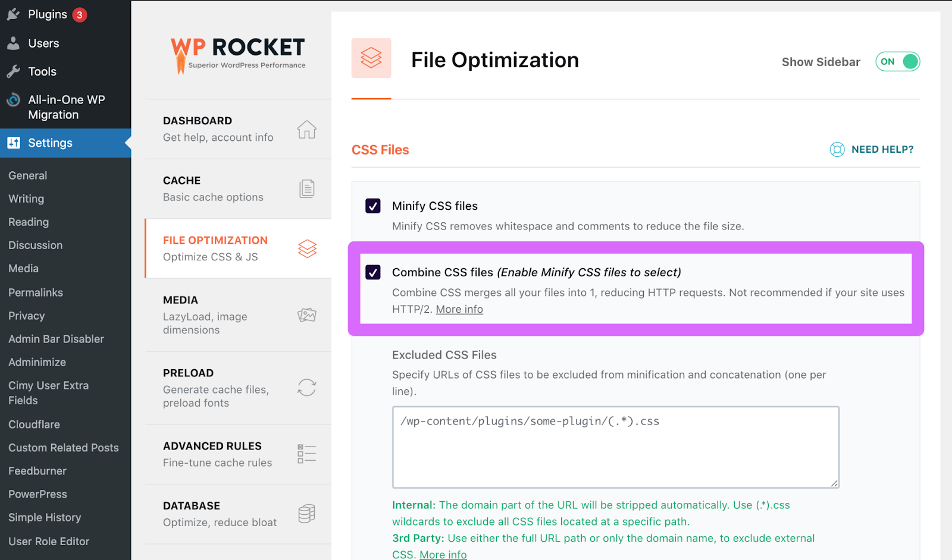Click the Advanced Rules checklist icon

[307, 454]
